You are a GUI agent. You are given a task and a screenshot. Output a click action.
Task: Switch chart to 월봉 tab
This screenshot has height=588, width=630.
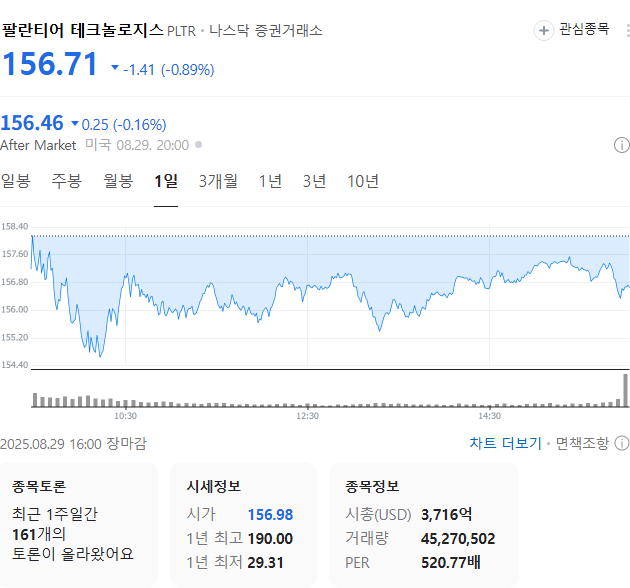pyautogui.click(x=118, y=181)
